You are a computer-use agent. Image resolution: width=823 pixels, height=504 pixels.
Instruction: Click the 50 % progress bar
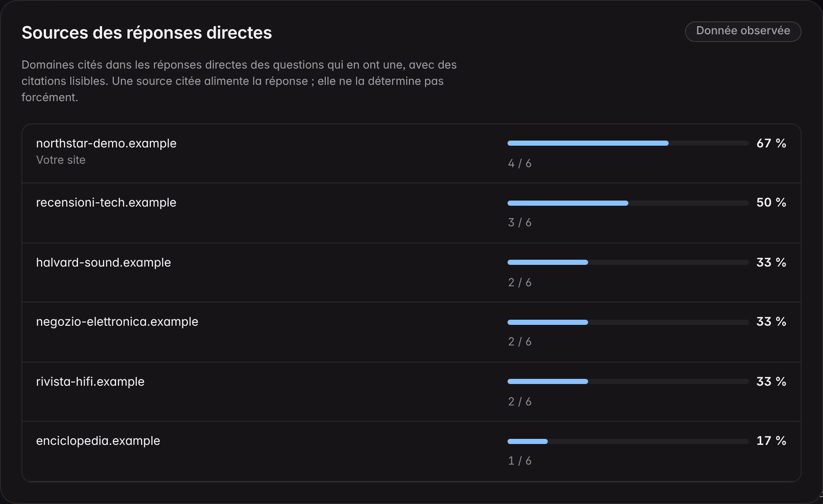[x=628, y=203]
